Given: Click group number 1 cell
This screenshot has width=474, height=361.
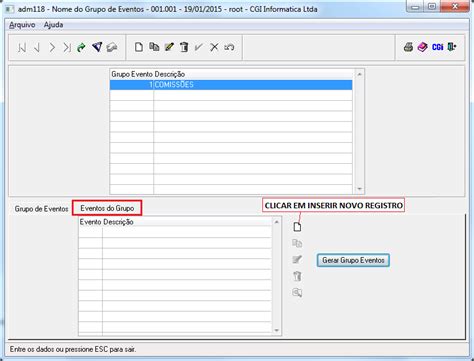Looking at the screenshot, I should pos(132,85).
